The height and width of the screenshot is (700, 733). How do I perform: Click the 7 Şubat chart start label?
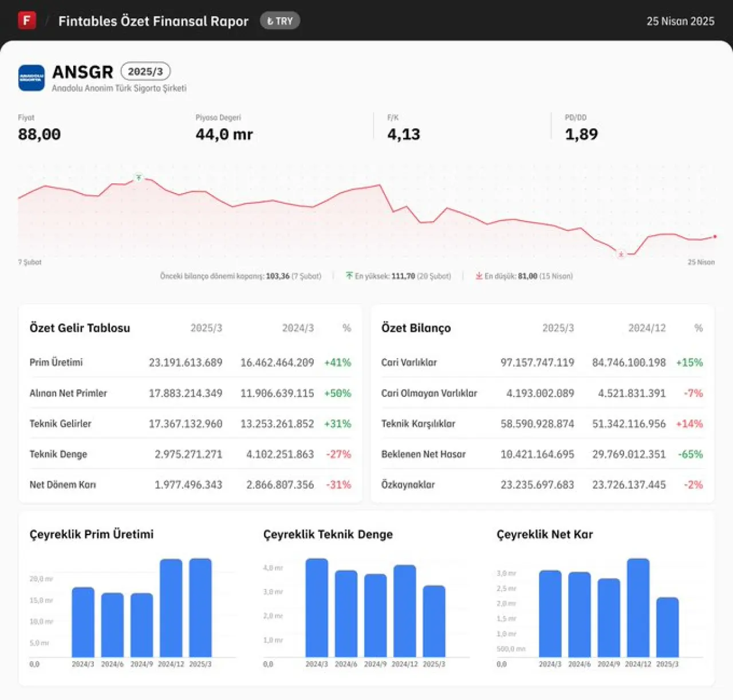coord(30,262)
